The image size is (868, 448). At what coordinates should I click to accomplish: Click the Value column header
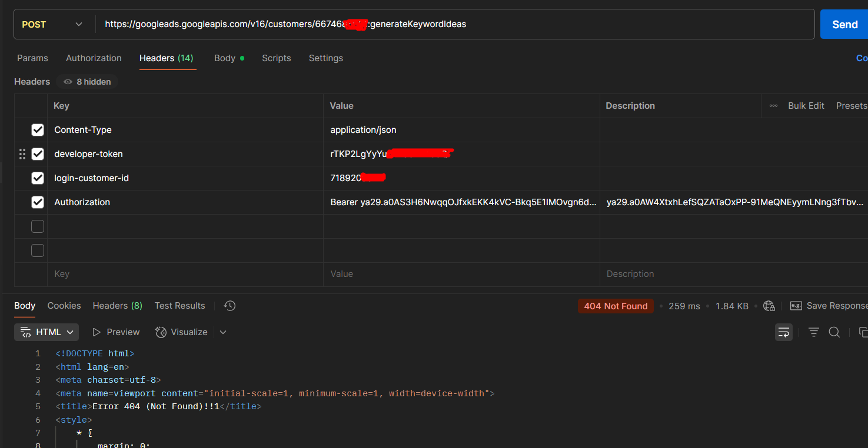[x=341, y=106]
